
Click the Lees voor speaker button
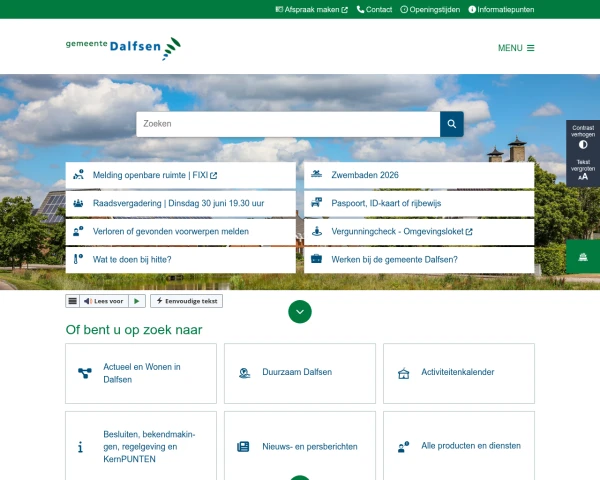coord(104,301)
